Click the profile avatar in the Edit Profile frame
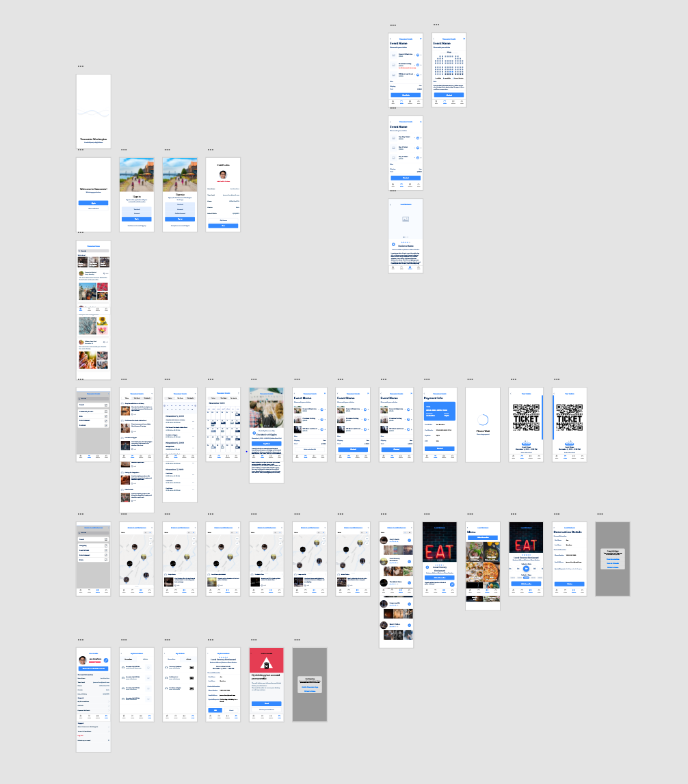The height and width of the screenshot is (784, 688). click(x=223, y=174)
